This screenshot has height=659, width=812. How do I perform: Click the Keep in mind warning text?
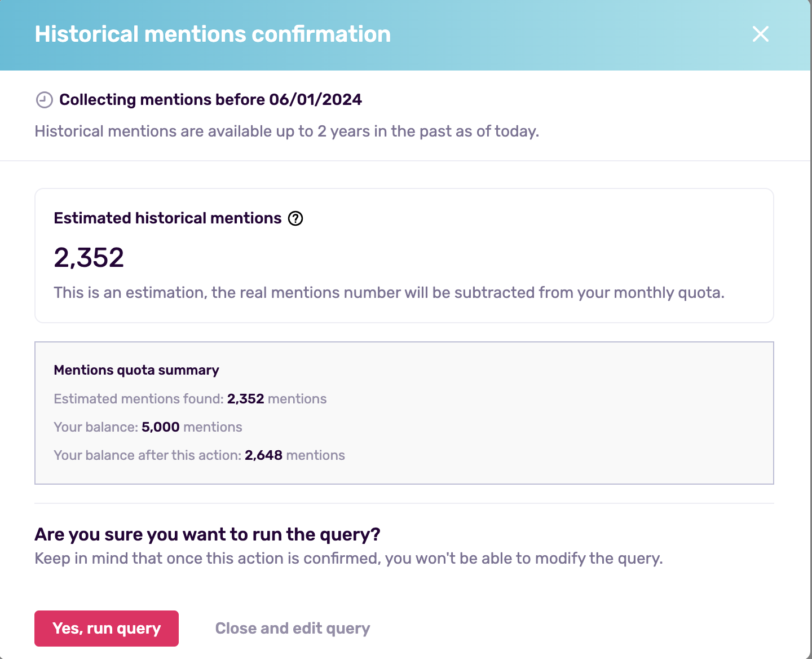pyautogui.click(x=348, y=559)
